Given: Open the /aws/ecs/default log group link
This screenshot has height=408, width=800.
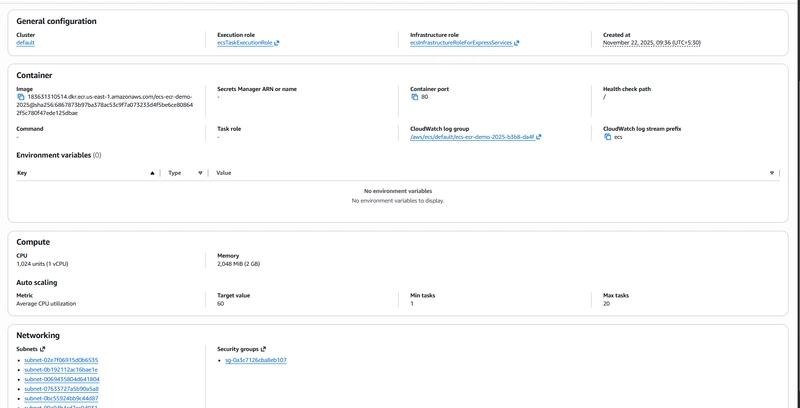Looking at the screenshot, I should pos(472,137).
